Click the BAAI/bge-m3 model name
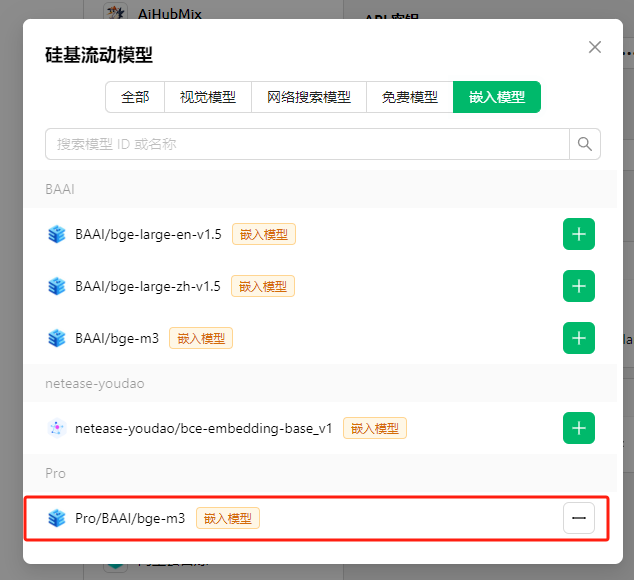Image resolution: width=634 pixels, height=580 pixels. coord(117,338)
